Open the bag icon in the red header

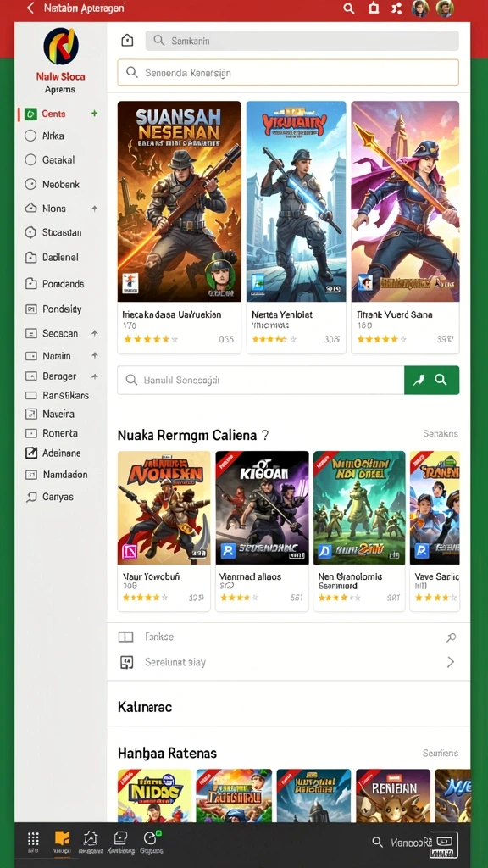click(374, 8)
